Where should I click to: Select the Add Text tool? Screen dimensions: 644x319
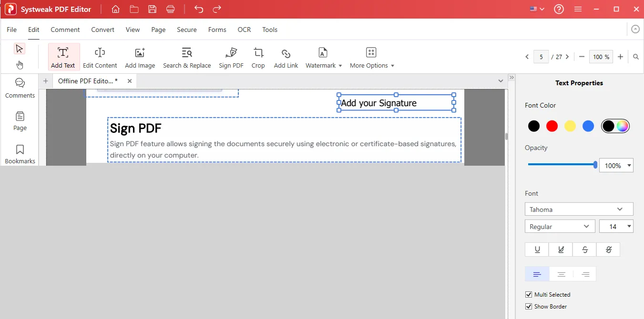63,56
